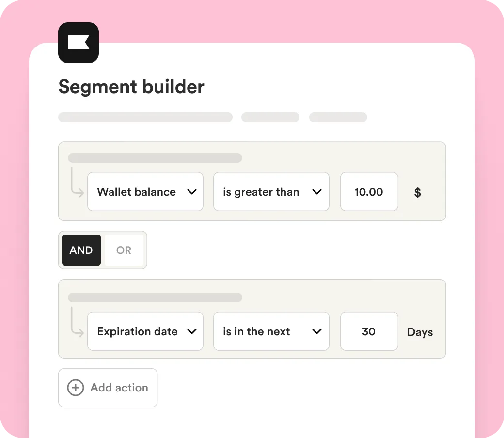
Task: Click the Klaviyo flag logo icon
Action: click(79, 43)
